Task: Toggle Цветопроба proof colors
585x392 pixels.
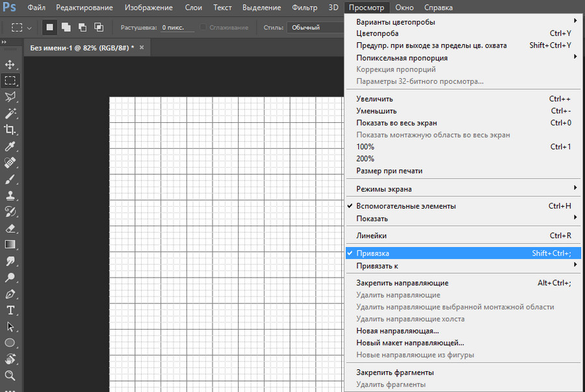Action: 463,34
